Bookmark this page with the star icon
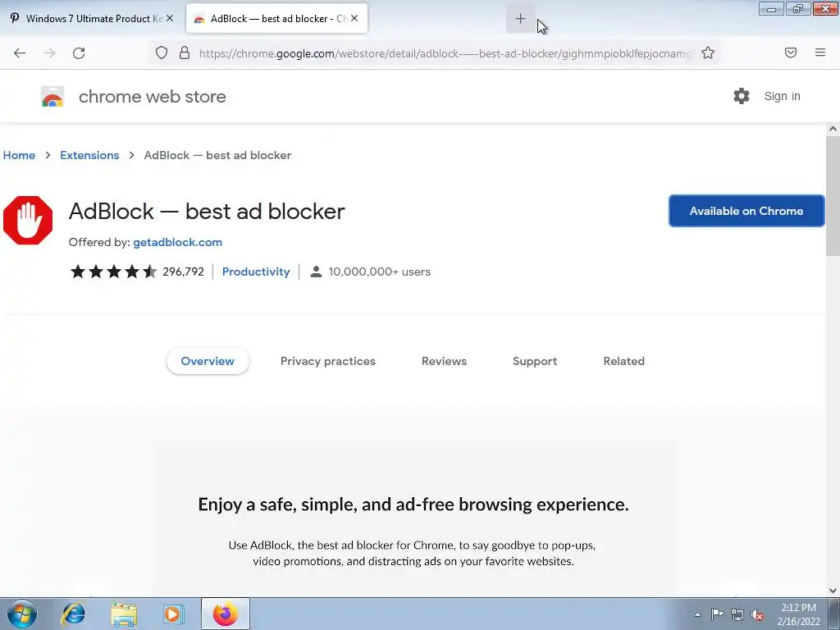The width and height of the screenshot is (840, 630). click(708, 52)
